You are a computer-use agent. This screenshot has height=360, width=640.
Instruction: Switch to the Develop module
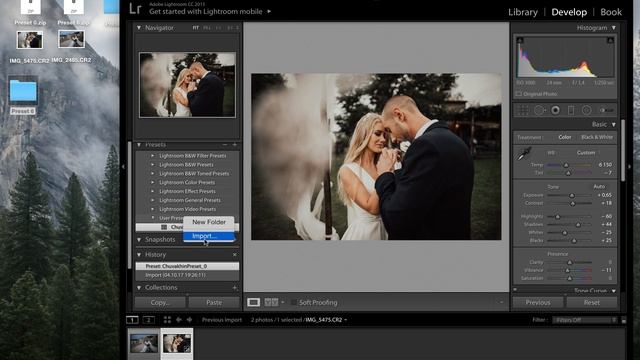[x=569, y=12]
